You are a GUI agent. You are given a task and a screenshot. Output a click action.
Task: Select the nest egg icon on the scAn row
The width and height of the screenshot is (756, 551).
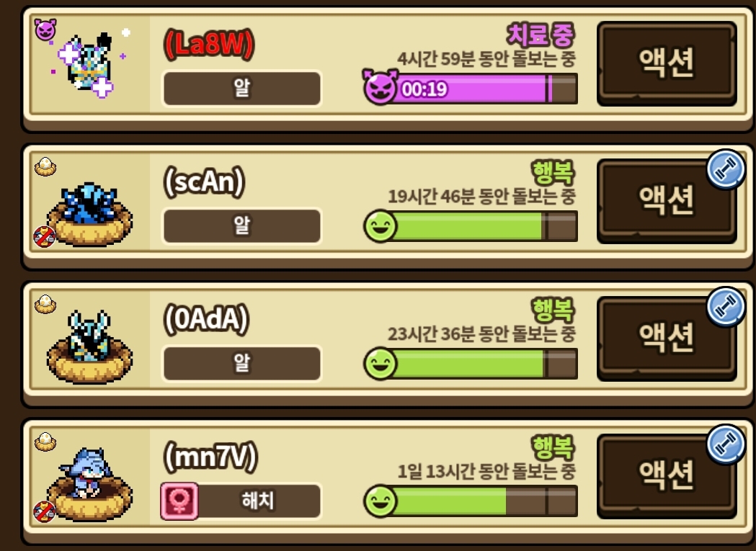[45, 167]
